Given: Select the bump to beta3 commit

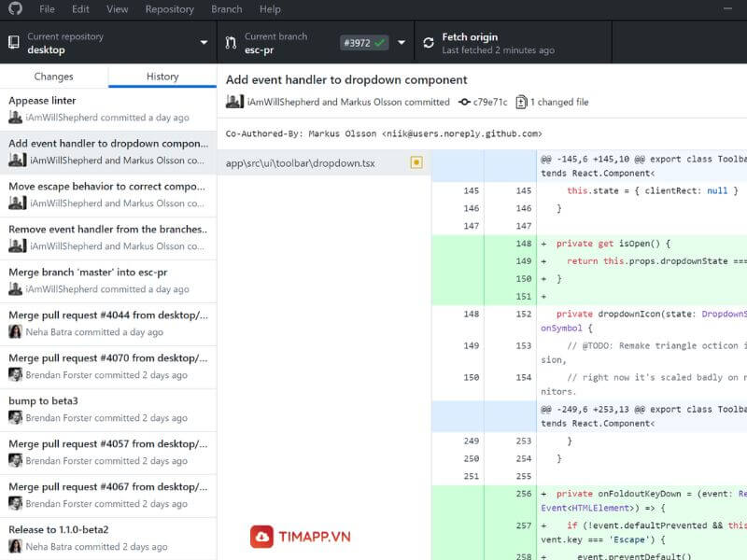Looking at the screenshot, I should (108, 409).
